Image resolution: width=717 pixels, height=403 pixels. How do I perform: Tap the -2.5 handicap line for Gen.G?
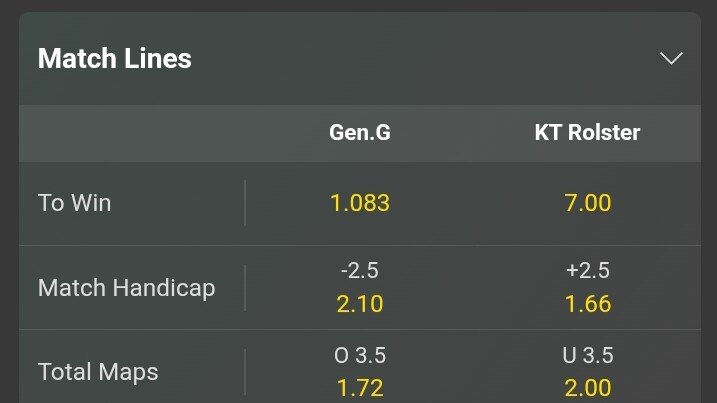(360, 271)
